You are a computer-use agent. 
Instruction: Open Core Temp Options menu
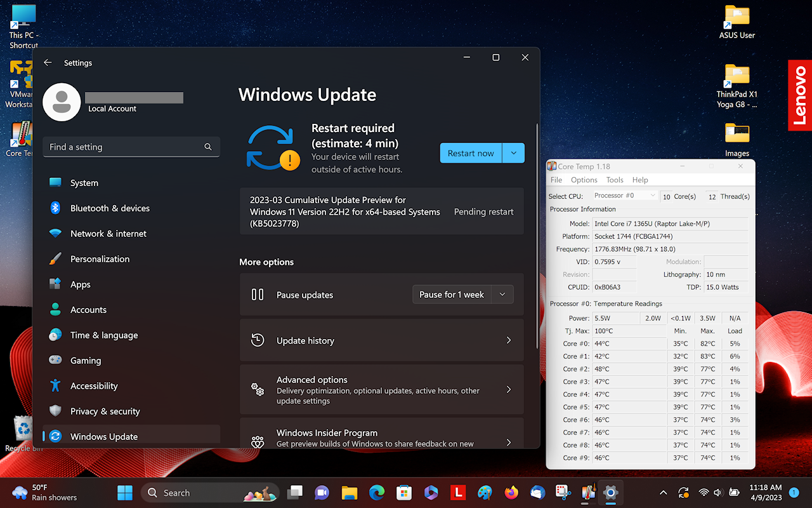[x=584, y=180]
